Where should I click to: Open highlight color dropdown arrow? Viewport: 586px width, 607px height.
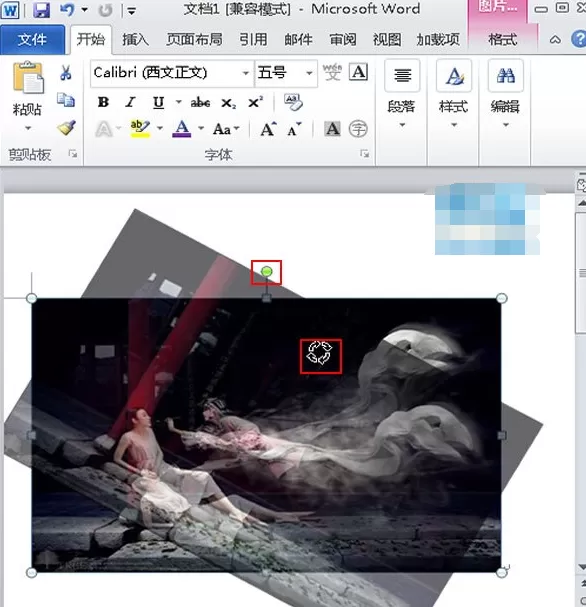[x=159, y=128]
